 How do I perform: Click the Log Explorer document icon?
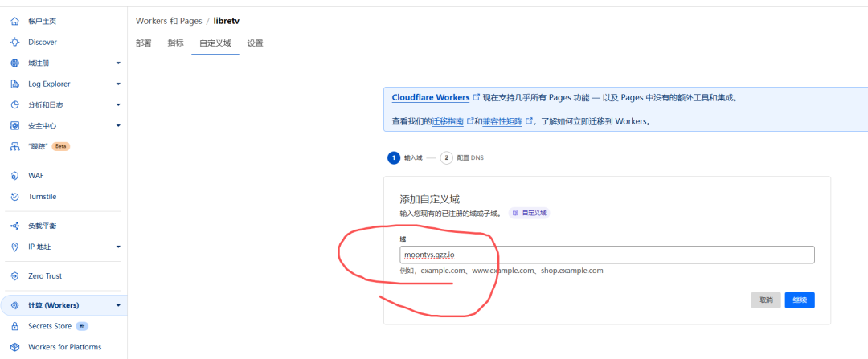14,84
